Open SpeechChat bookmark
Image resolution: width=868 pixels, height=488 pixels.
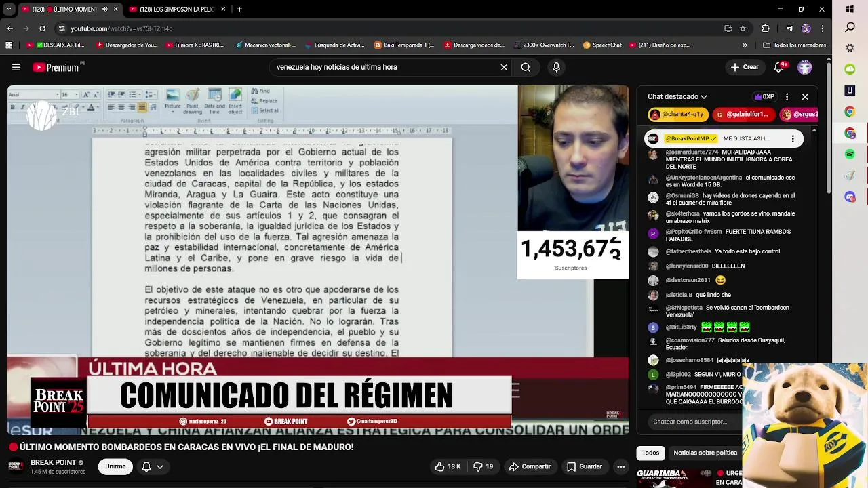601,45
